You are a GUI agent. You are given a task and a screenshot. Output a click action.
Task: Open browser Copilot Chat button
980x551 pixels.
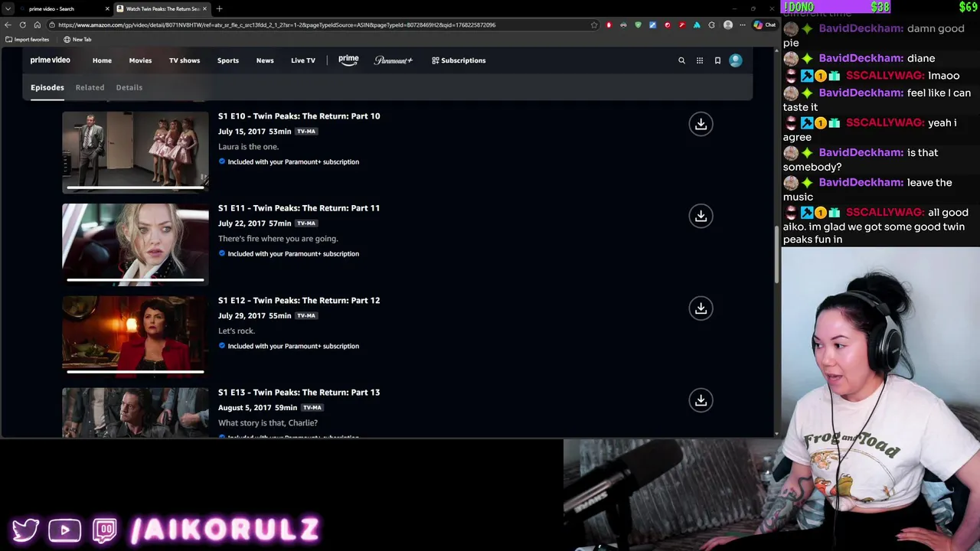coord(765,24)
